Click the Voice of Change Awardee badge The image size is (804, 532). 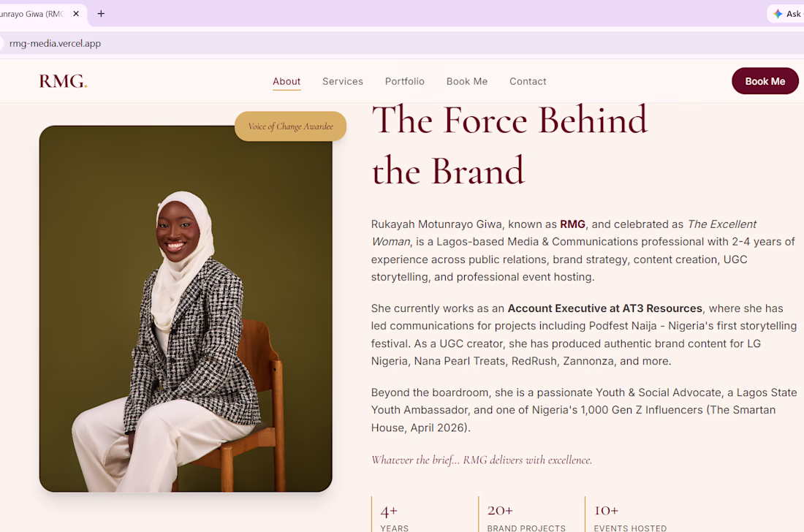tap(291, 126)
